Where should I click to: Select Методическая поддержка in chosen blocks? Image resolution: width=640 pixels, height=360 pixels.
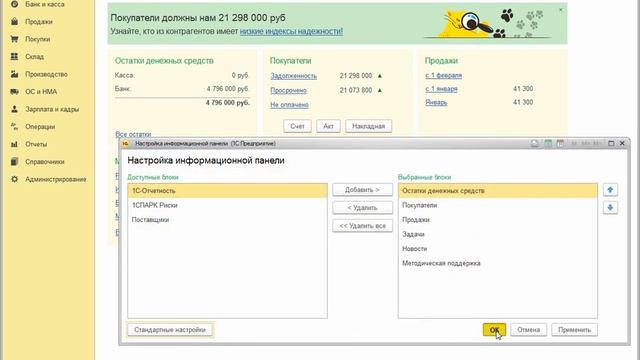coord(498,264)
